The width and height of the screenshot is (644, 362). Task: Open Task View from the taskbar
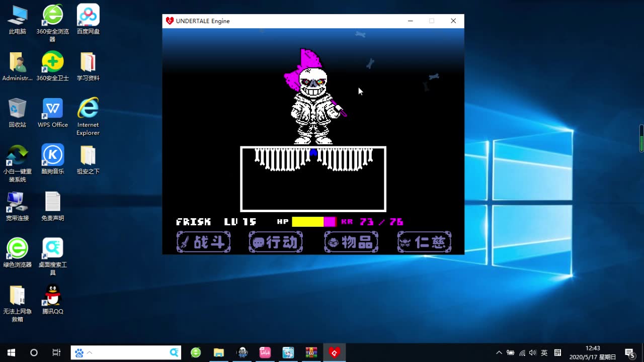pyautogui.click(x=56, y=352)
